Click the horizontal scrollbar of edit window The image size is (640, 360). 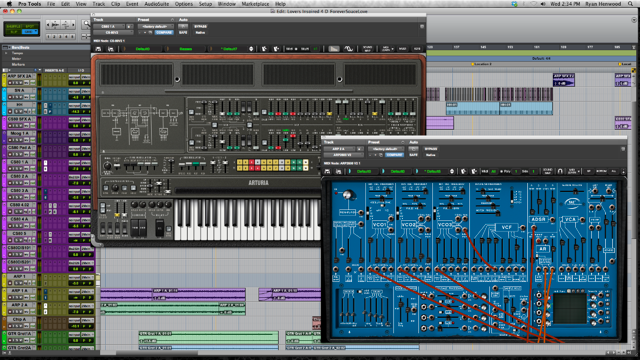click(158, 353)
